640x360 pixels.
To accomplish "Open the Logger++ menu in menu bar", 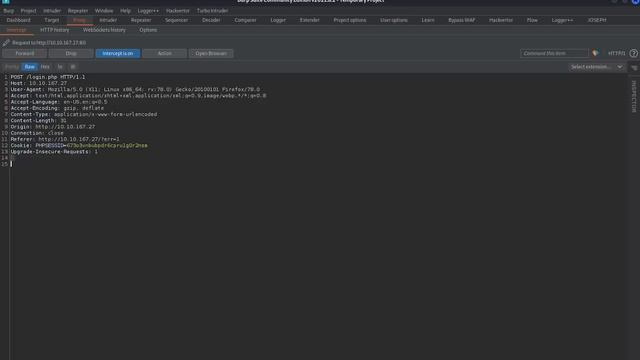I will pyautogui.click(x=148, y=11).
